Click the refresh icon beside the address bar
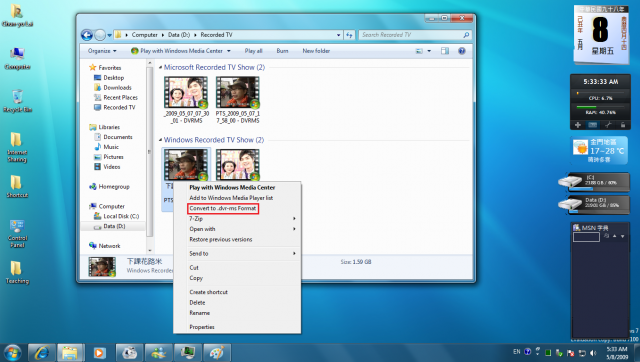Screen dimensions: 640x362 [349, 35]
